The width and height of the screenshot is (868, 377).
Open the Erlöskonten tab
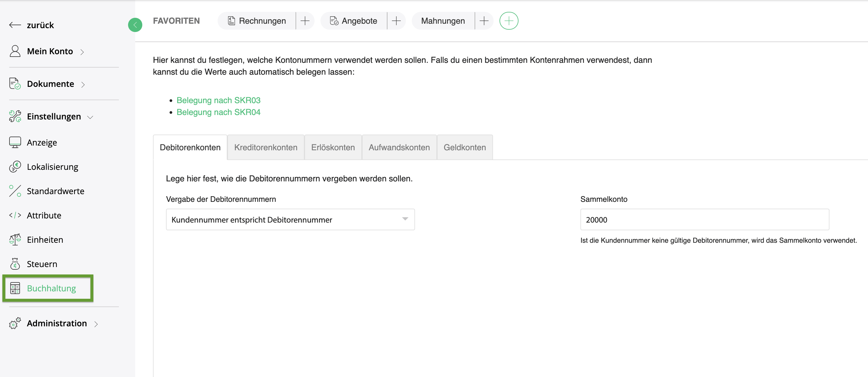tap(333, 147)
